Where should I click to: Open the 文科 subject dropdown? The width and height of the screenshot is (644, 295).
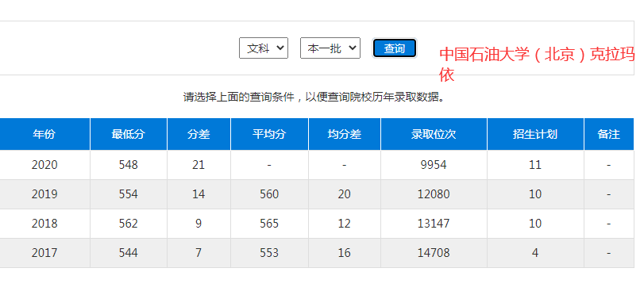pyautogui.click(x=264, y=48)
